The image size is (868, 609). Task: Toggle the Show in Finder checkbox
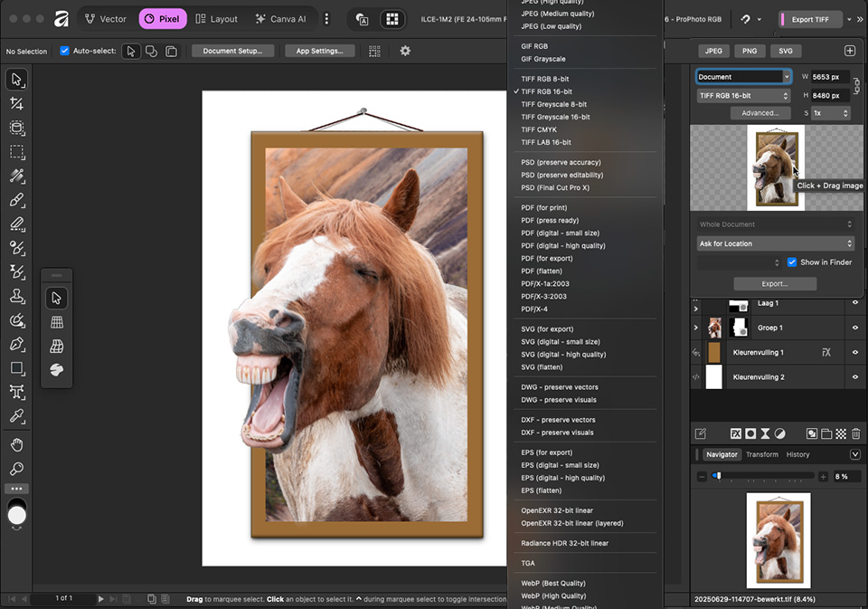pos(792,262)
